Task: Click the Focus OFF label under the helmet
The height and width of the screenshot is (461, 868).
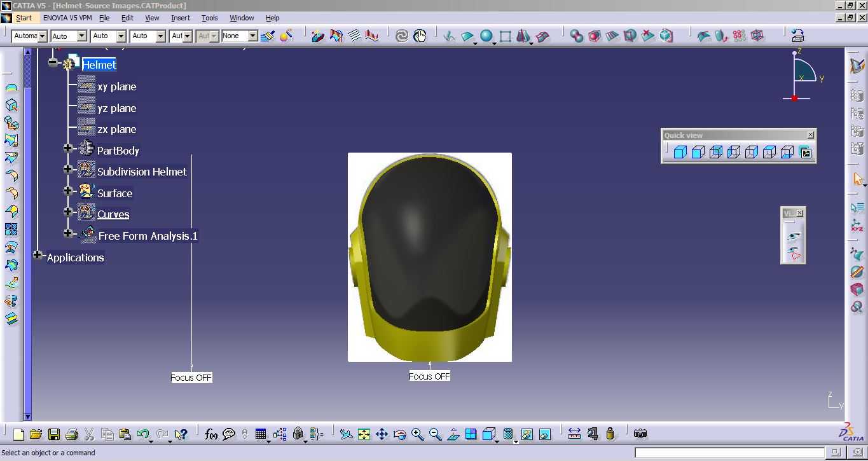Action: [430, 376]
